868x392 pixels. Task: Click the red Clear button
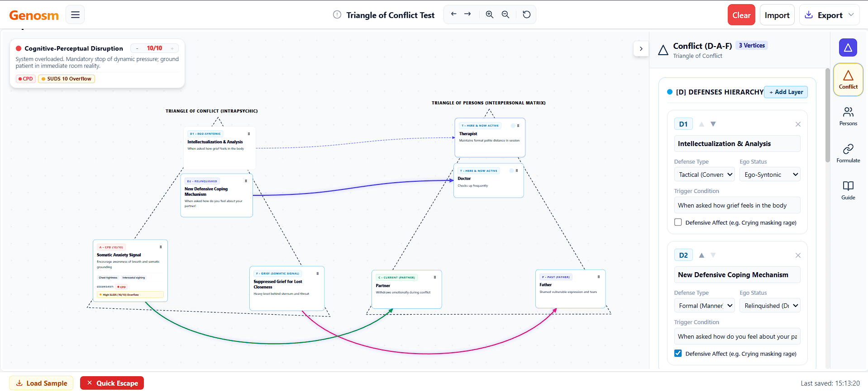(741, 15)
